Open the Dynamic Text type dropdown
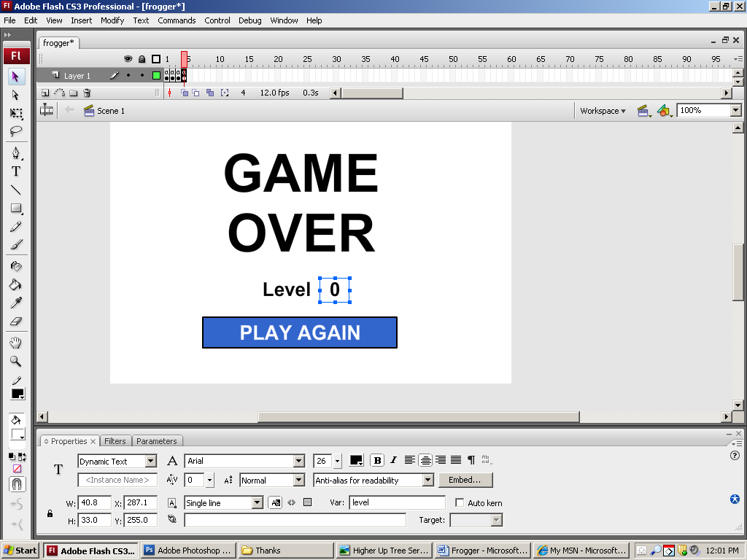 tap(150, 461)
